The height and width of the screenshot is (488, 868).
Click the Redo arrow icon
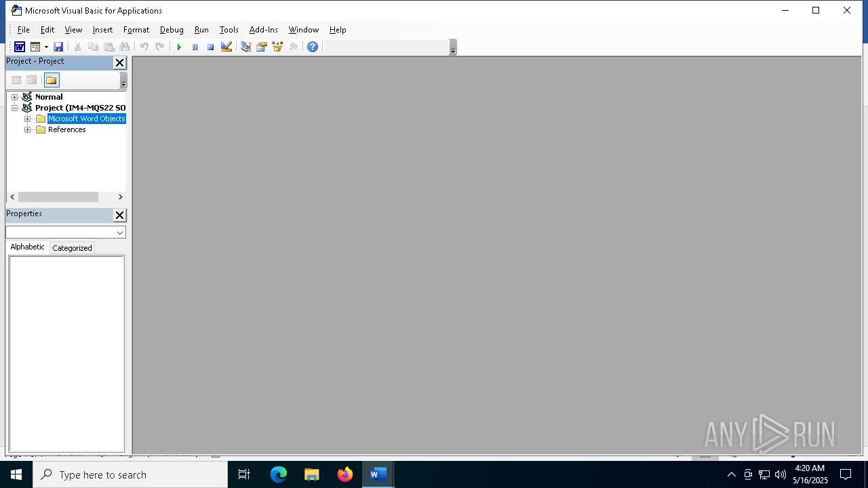pyautogui.click(x=159, y=47)
